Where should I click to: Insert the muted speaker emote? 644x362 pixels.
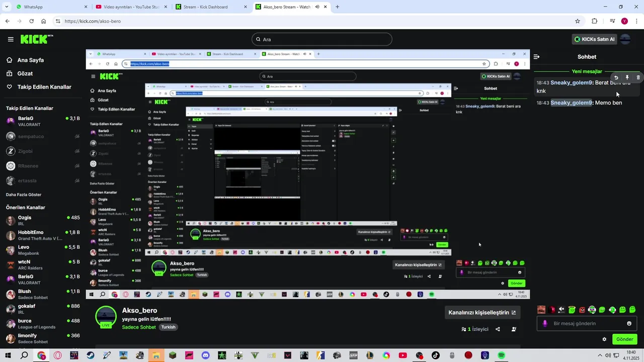coord(561,310)
